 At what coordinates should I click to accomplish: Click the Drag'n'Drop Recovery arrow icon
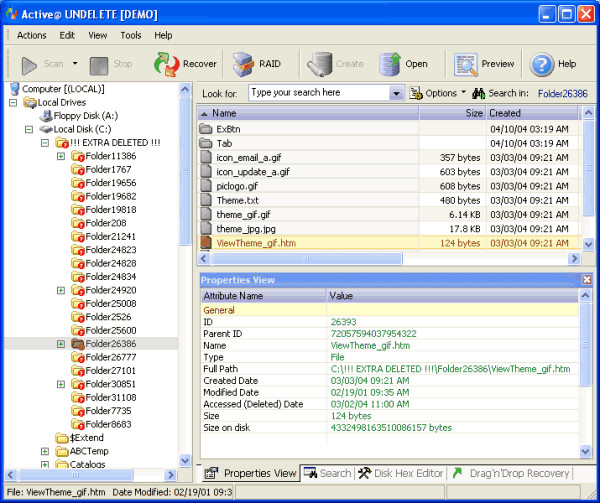tap(457, 473)
